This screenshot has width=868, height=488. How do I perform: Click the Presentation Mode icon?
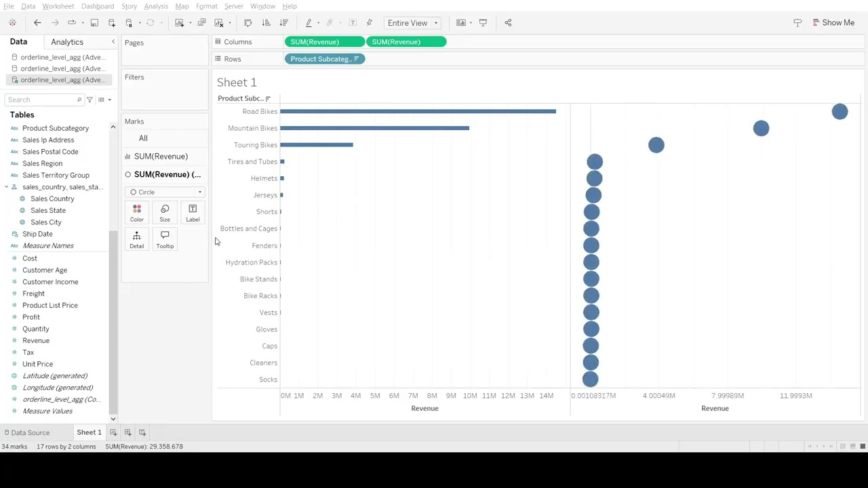pyautogui.click(x=483, y=23)
